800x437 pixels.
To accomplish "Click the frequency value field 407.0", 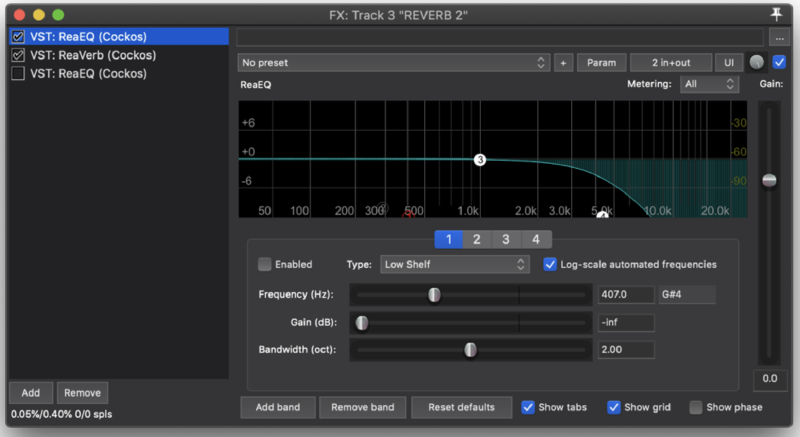I will point(626,295).
